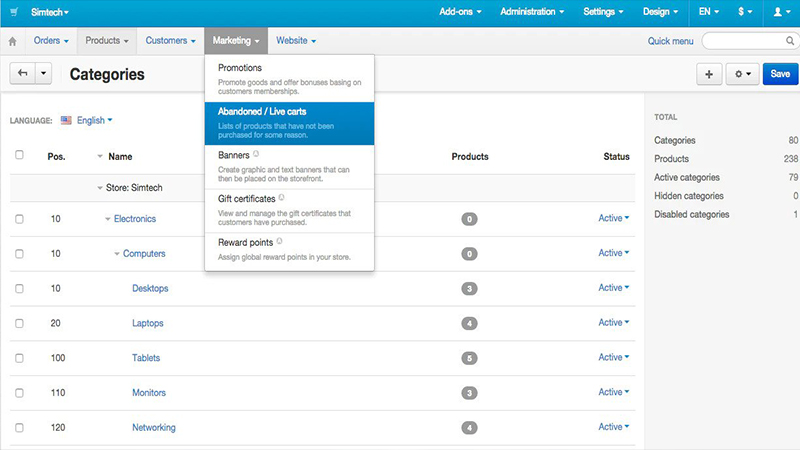Open the gear tools menu

(x=742, y=74)
